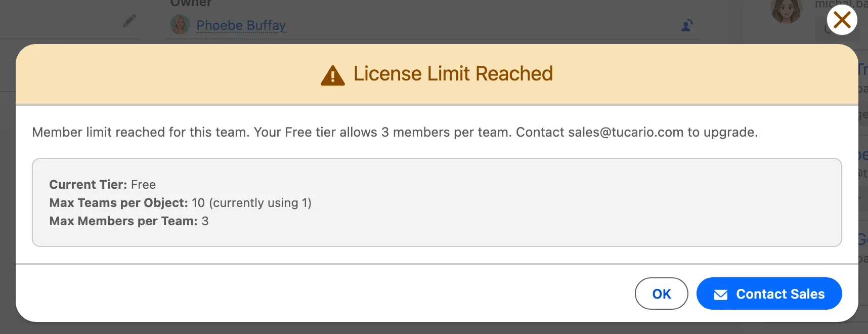Click the Max Members per Team line
Viewport: 868px width, 334px height.
click(x=128, y=221)
